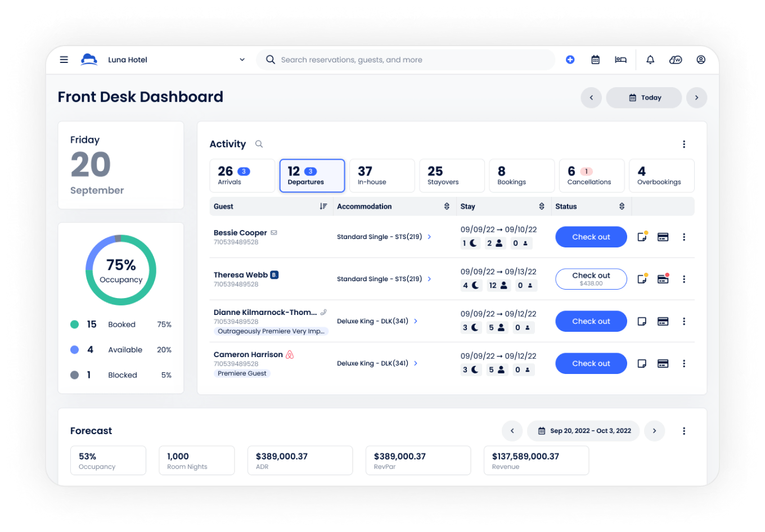Screen dimensions: 765x532
Task: Click the cloud W app icon
Action: coord(676,60)
